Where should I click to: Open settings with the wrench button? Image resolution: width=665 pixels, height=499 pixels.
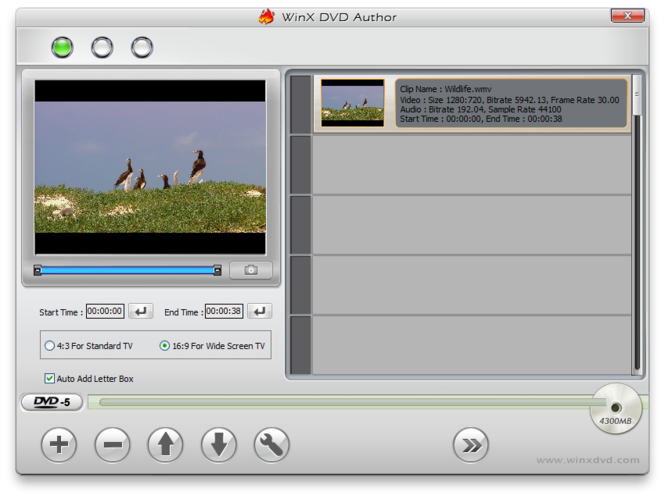(272, 445)
